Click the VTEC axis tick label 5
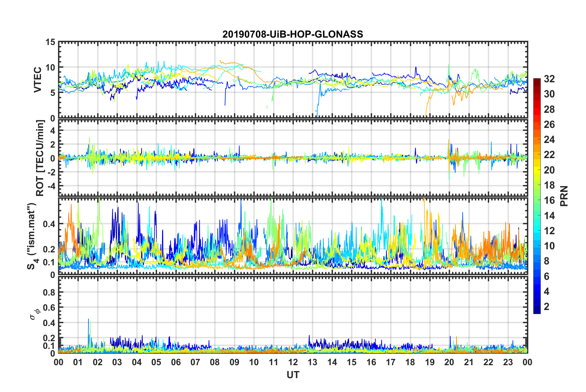Image resolution: width=586 pixels, height=392 pixels. tap(53, 93)
